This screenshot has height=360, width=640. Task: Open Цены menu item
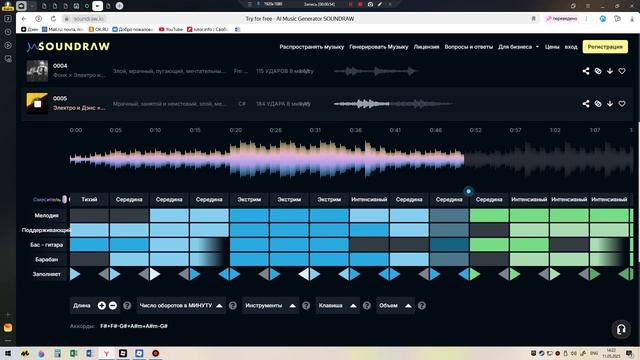point(552,47)
